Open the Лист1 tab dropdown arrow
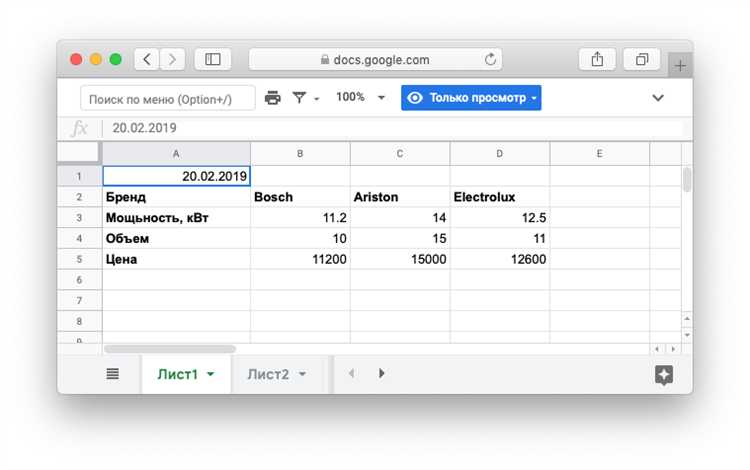The height and width of the screenshot is (470, 750). (x=211, y=375)
